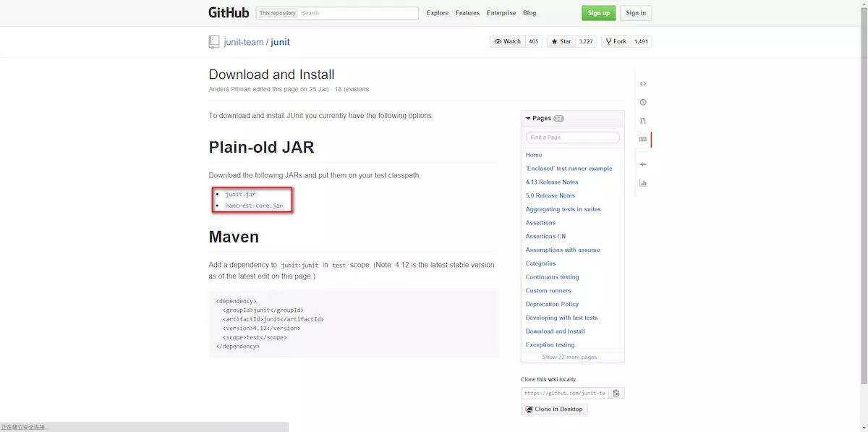Viewport: 868px width, 432px height.
Task: Open Aggregating tests in suites page
Action: click(563, 209)
